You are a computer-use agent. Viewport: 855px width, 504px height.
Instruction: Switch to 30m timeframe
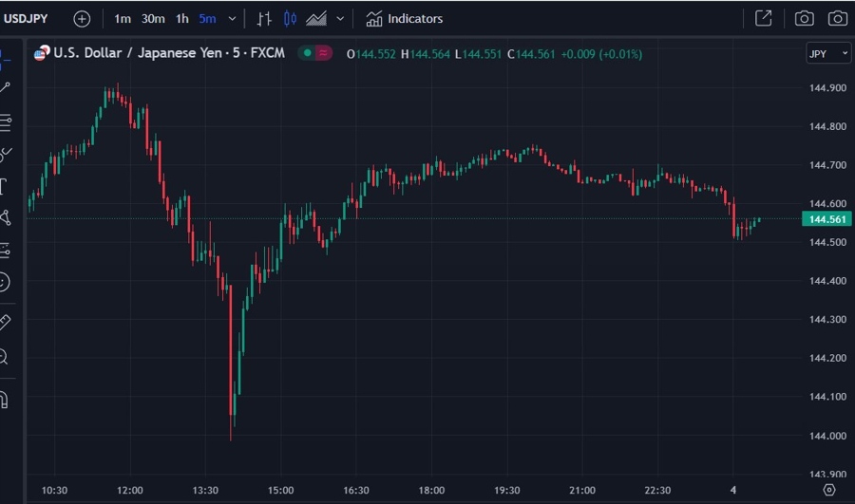pos(153,19)
